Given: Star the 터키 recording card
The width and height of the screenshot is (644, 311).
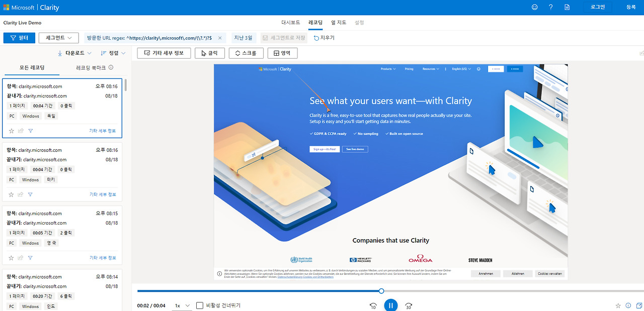Looking at the screenshot, I should pos(12,194).
